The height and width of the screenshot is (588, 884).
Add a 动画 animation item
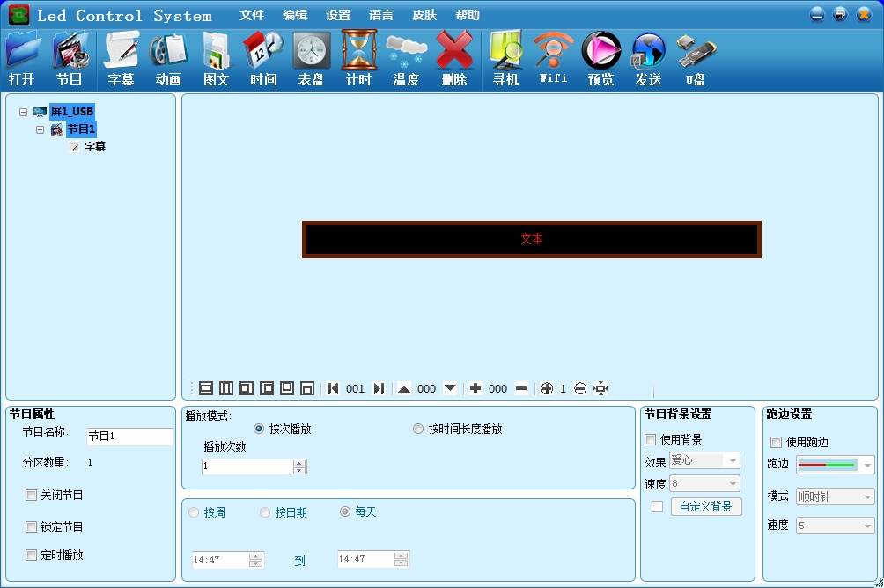(x=168, y=59)
